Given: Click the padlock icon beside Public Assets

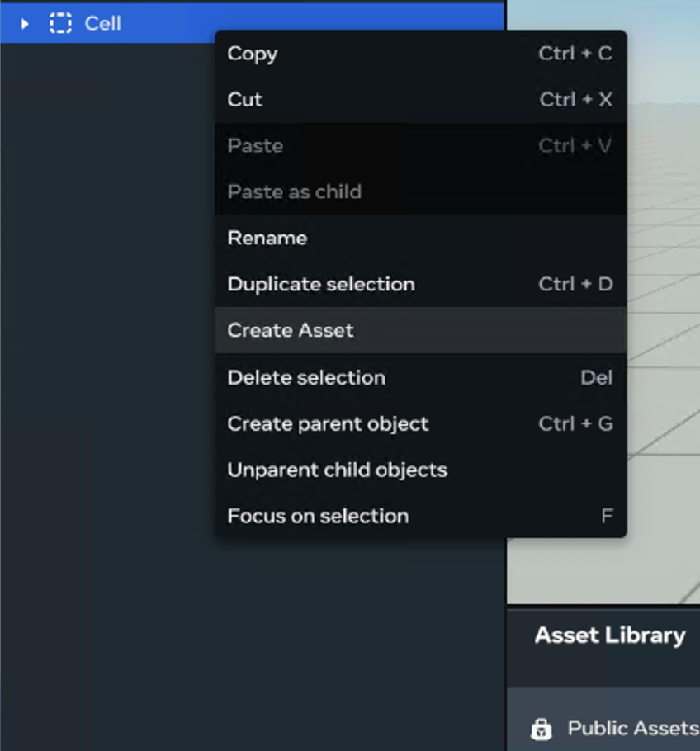Looking at the screenshot, I should click(542, 729).
